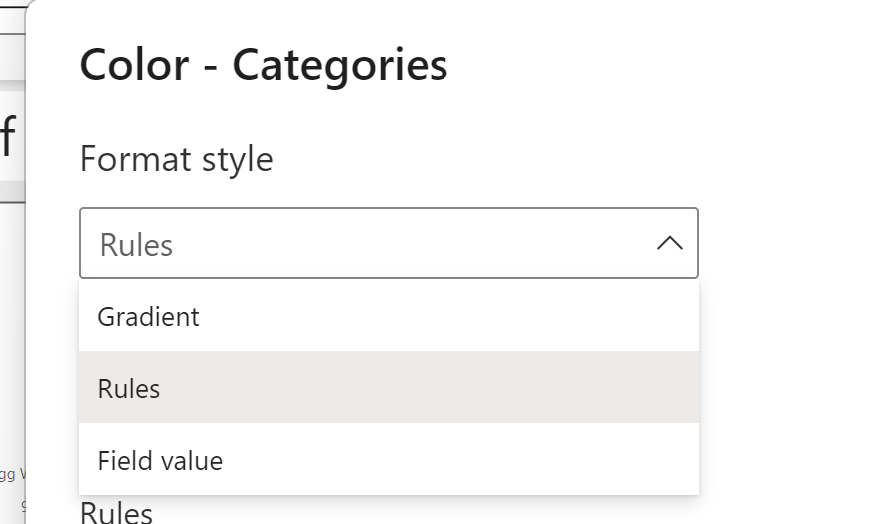The width and height of the screenshot is (891, 524).
Task: Click the gray highlighted row of Rules
Action: pos(450,388)
